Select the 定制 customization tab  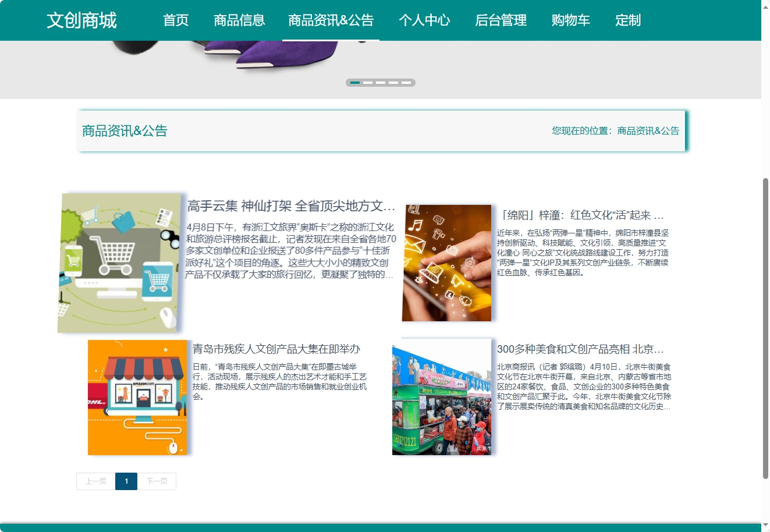pyautogui.click(x=627, y=20)
